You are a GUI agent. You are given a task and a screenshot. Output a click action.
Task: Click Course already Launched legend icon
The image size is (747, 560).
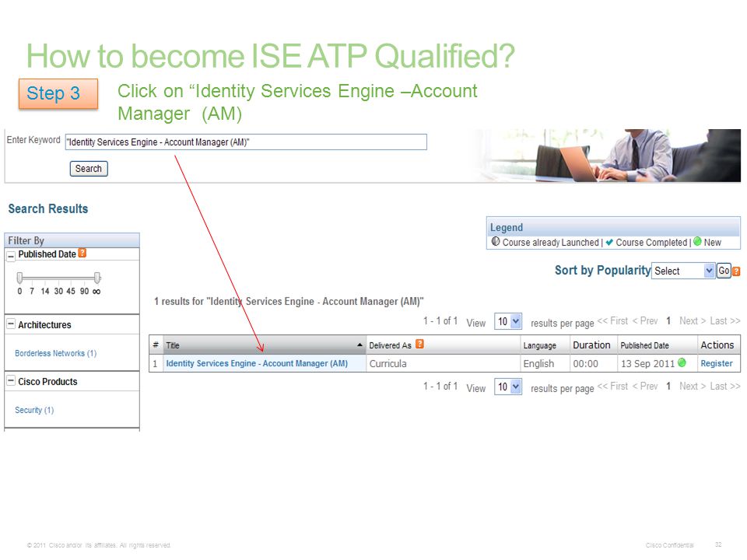point(496,241)
